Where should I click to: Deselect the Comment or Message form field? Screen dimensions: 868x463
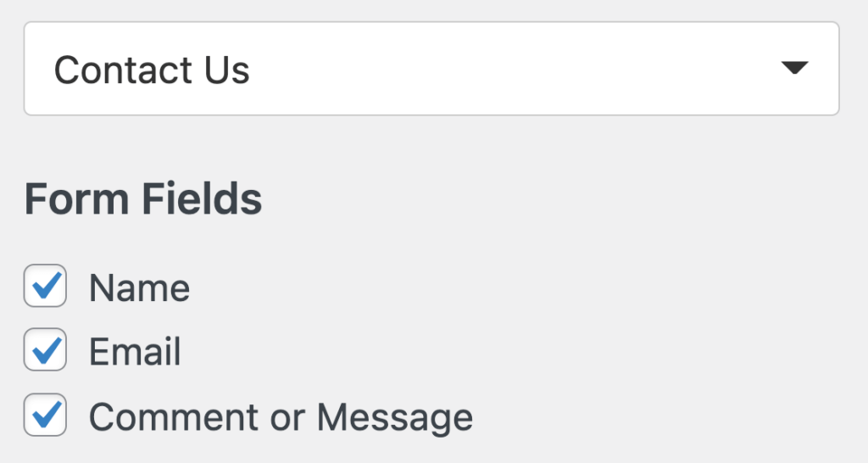45,416
